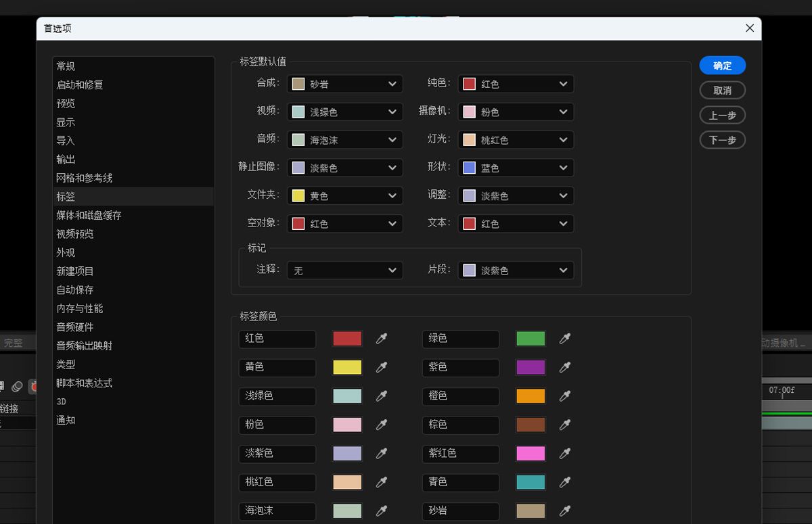
Task: Select the eyedropper for 黄色
Action: tap(382, 368)
